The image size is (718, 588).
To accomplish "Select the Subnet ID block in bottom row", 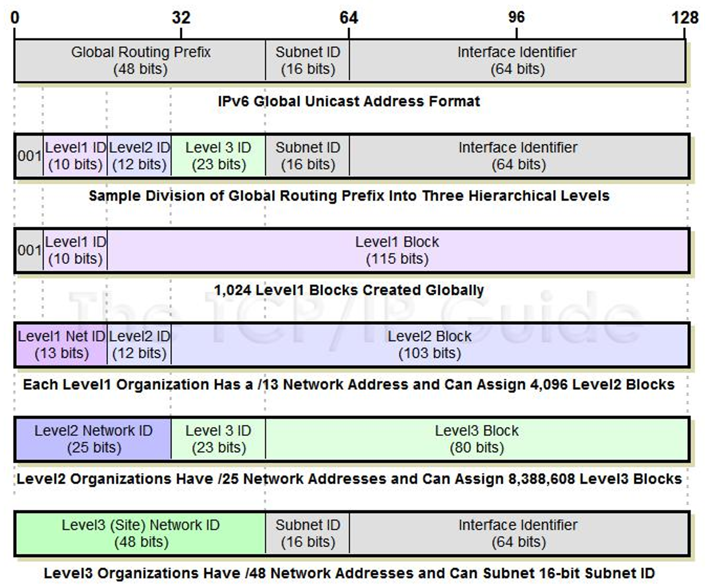I will coord(308,533).
